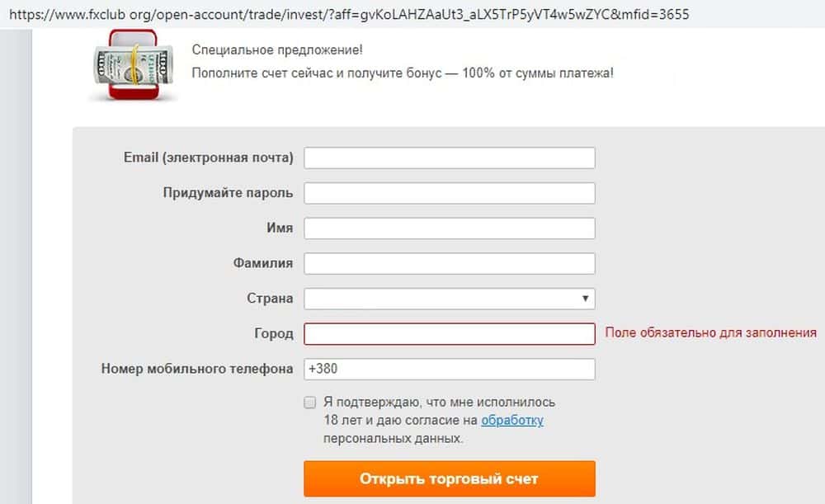
Task: Click the Специальное предложение heading text
Action: click(276, 49)
